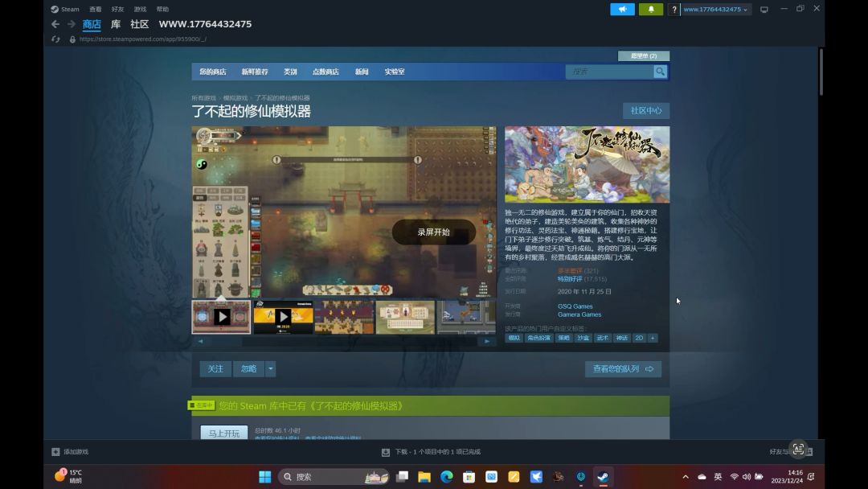Click 查看您的队列 button
This screenshot has width=868, height=489.
pos(623,369)
